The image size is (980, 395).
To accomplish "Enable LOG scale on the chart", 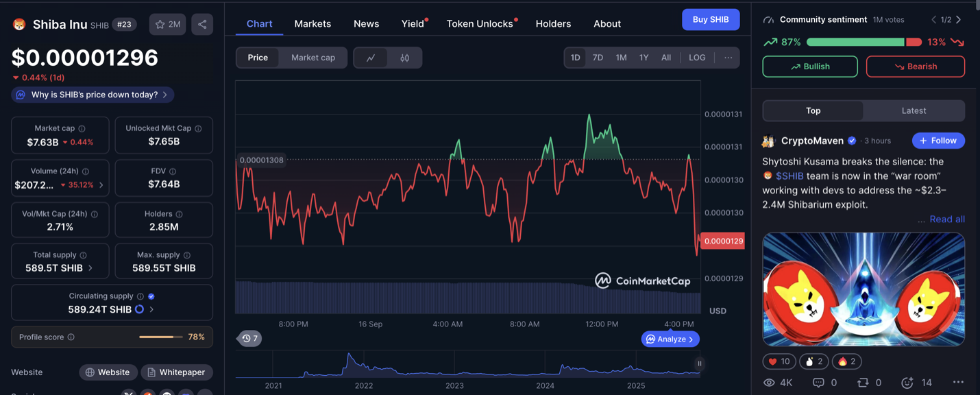I will pos(697,58).
